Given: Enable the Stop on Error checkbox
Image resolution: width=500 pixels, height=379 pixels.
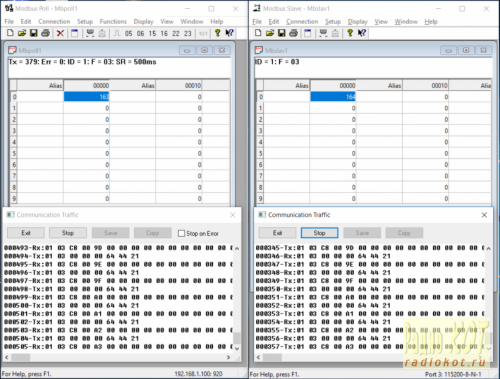Looking at the screenshot, I should coord(181,233).
